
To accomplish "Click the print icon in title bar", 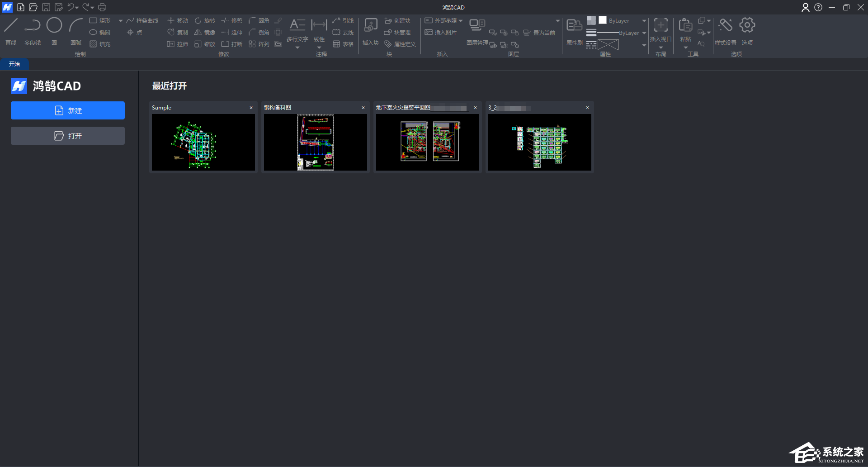I will [103, 7].
